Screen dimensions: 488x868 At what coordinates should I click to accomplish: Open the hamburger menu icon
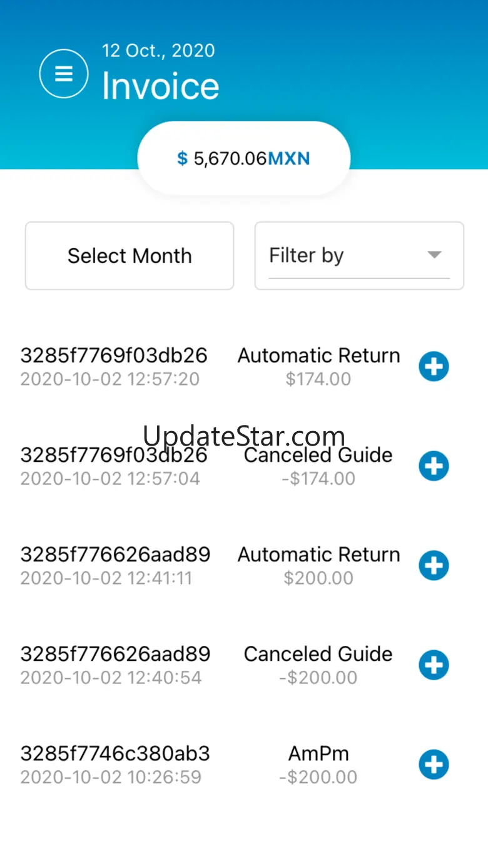pos(63,74)
